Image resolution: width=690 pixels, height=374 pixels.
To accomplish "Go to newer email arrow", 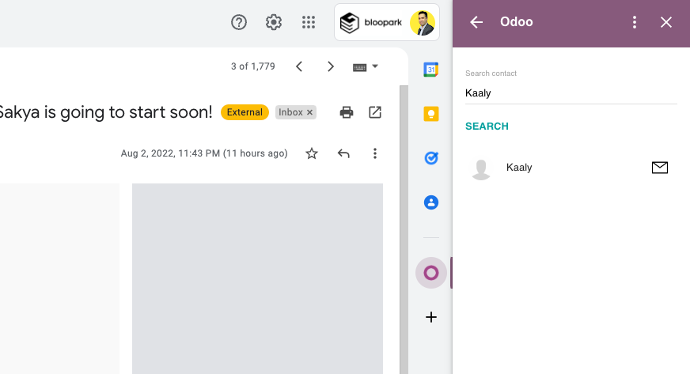I will [299, 66].
